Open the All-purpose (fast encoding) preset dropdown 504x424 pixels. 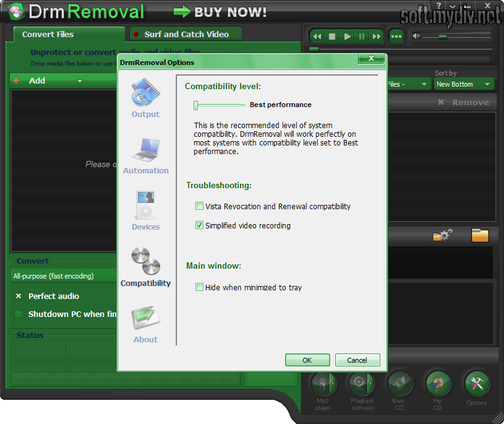64,276
